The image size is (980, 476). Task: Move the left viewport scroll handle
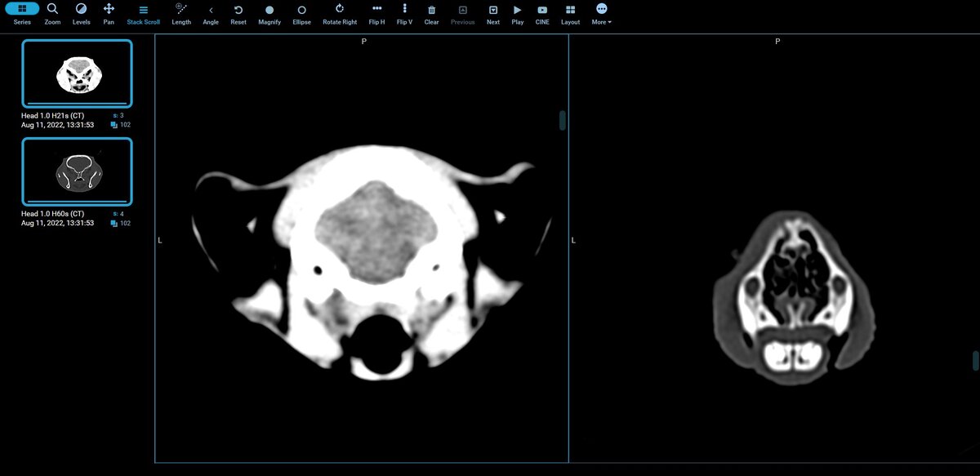coord(563,121)
